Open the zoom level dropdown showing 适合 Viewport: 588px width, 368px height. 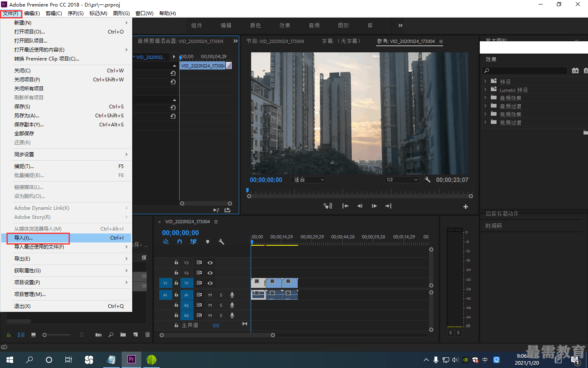point(309,180)
